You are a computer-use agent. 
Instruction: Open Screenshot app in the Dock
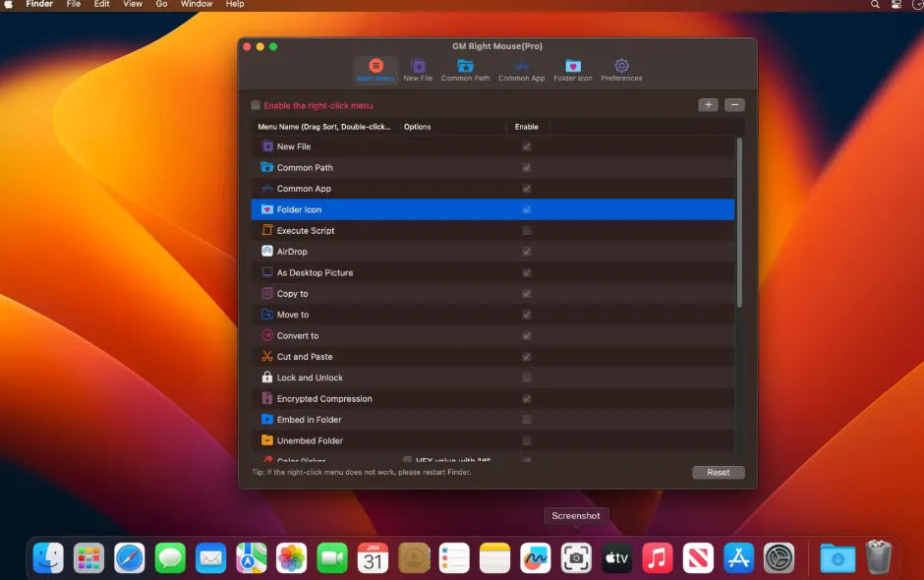coord(576,557)
